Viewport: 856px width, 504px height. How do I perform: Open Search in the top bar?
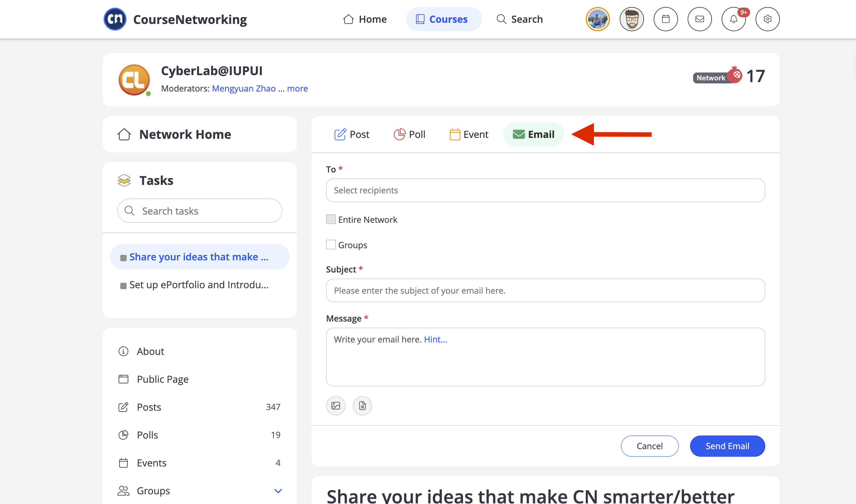coord(520,19)
